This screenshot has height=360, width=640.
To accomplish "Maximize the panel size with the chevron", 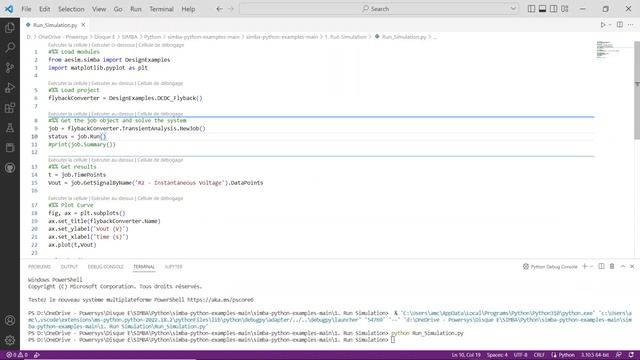I will coord(622,267).
